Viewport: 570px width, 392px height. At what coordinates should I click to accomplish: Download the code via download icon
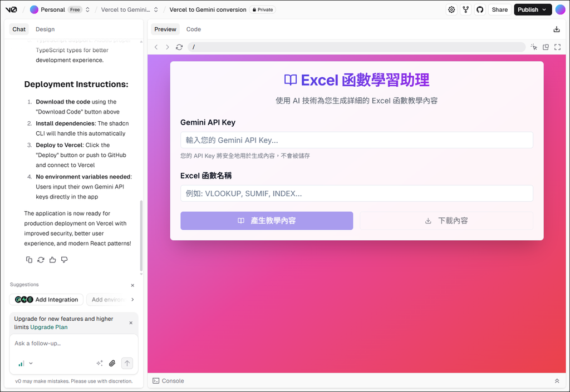(557, 29)
